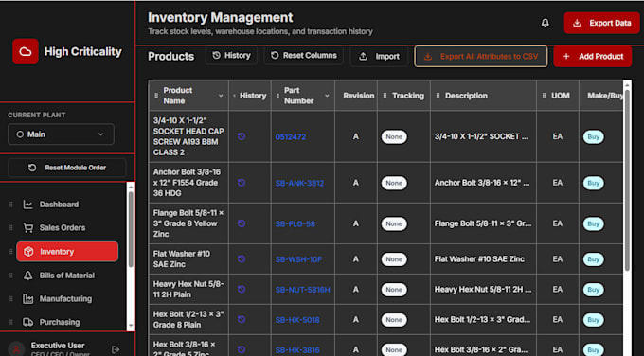Click the sidebar module list scrollbar
Screen dimensions: 644x356
(131, 229)
